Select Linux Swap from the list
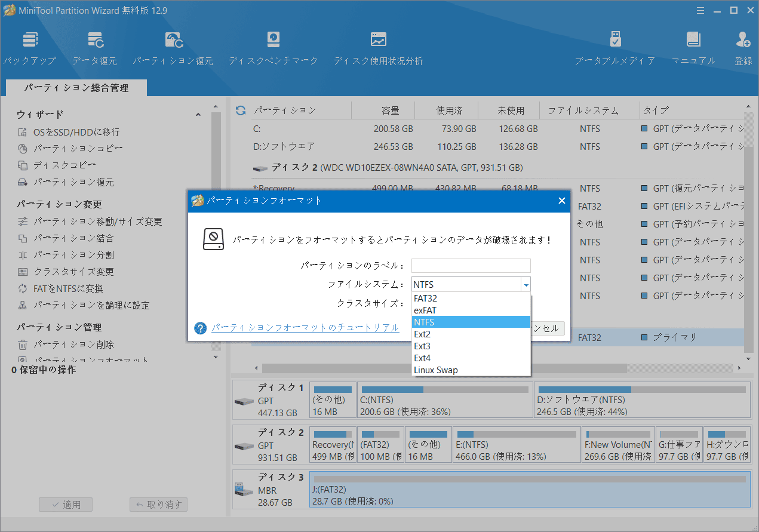This screenshot has height=532, width=759. (471, 370)
